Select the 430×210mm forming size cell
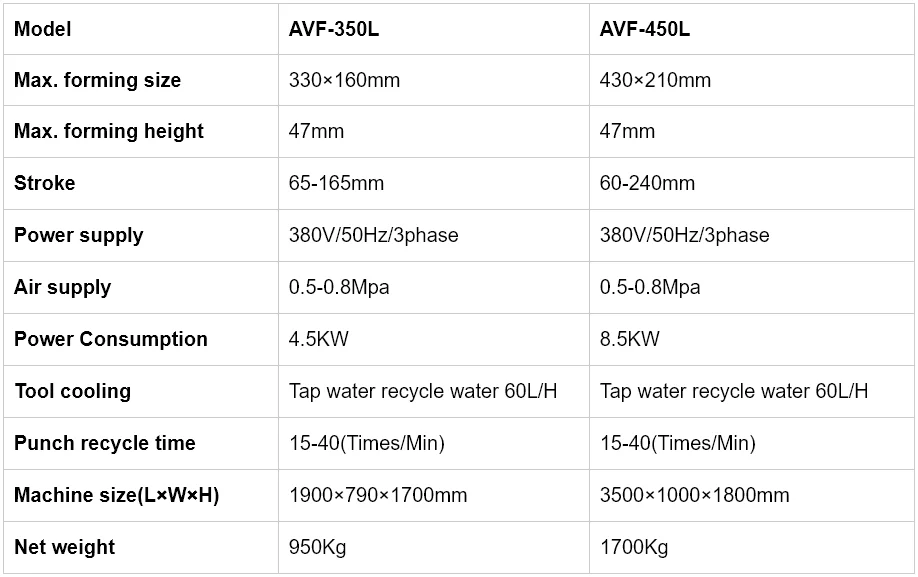 coord(655,80)
